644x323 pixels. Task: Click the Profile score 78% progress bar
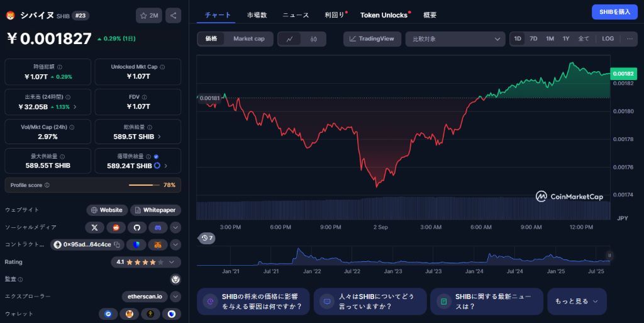(x=144, y=185)
